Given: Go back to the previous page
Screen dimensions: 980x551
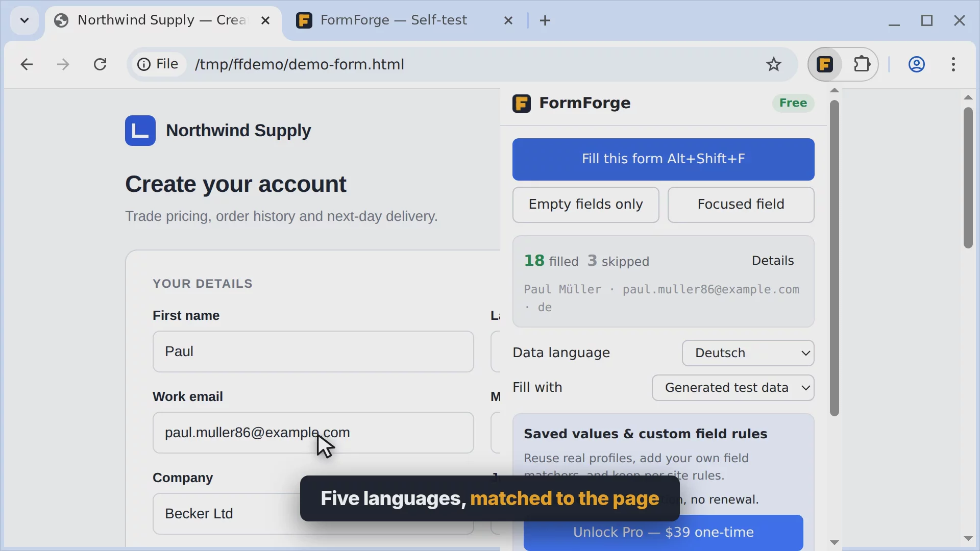Looking at the screenshot, I should (x=27, y=64).
